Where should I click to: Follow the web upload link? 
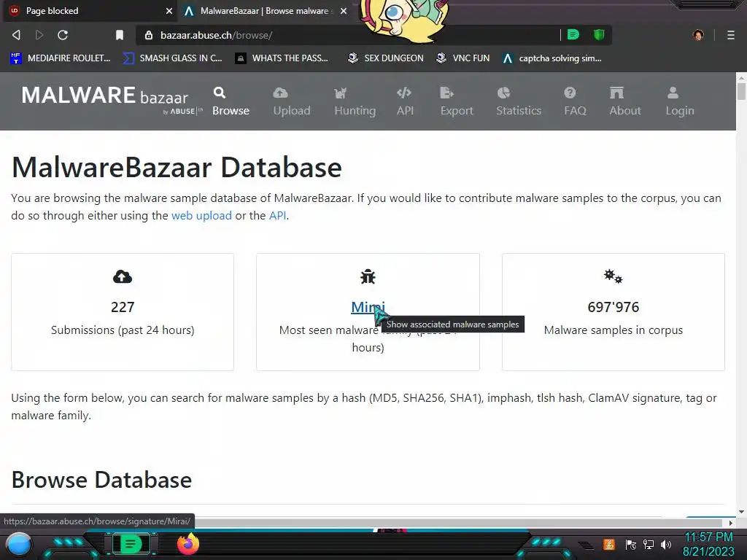coord(201,216)
